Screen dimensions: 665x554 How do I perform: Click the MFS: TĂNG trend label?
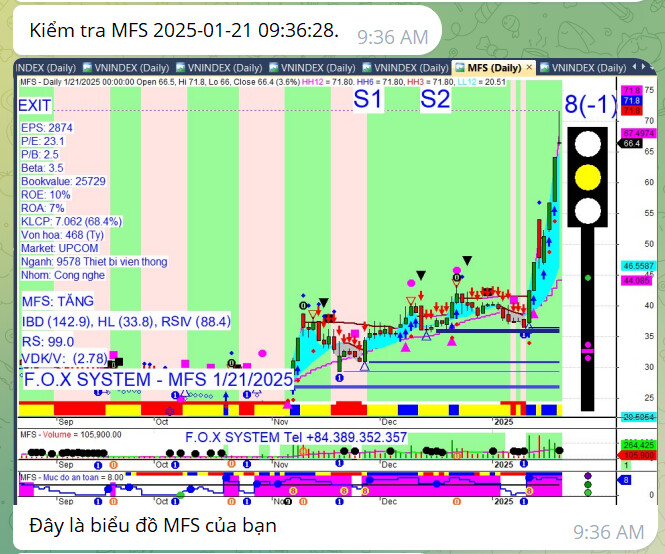(x=58, y=300)
